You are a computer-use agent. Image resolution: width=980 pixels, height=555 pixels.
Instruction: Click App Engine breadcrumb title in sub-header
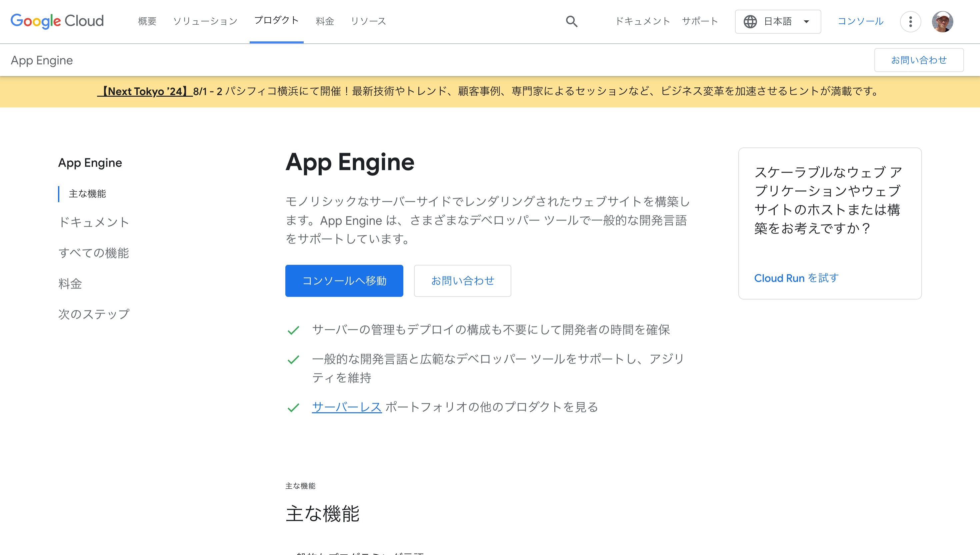pos(42,60)
